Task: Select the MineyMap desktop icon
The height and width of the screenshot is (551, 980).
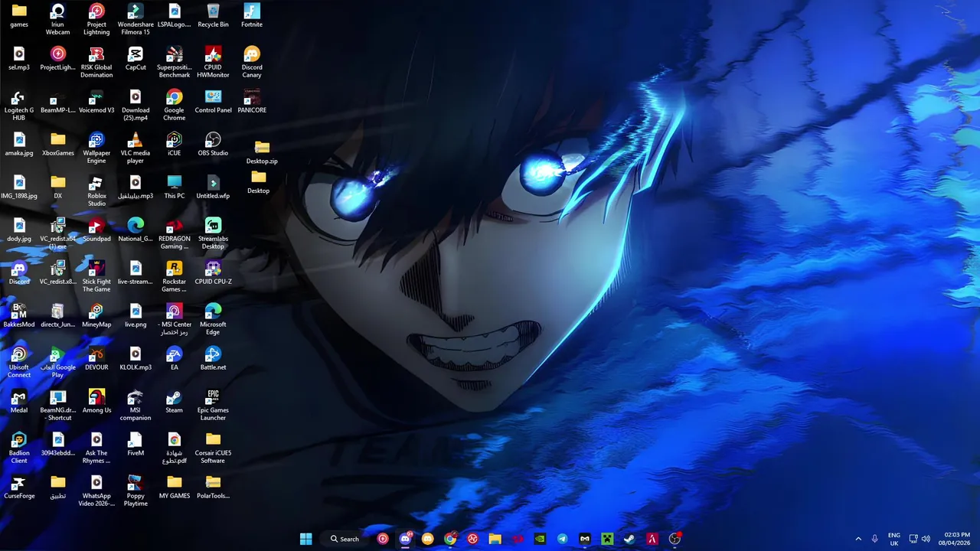Action: tap(96, 316)
